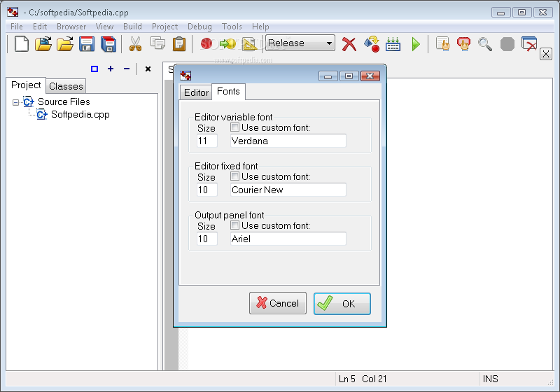Open project with the open-document folder icon
Viewport: 560px width, 392px height.
[43, 44]
